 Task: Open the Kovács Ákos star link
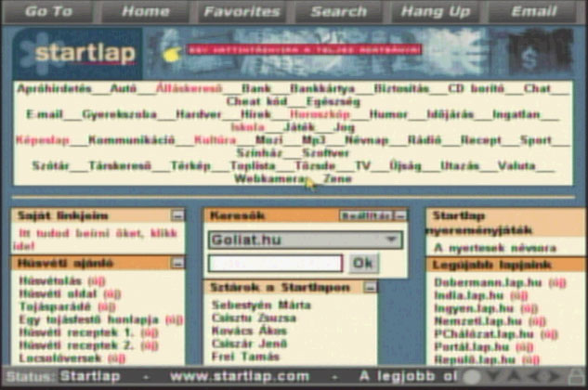click(249, 331)
